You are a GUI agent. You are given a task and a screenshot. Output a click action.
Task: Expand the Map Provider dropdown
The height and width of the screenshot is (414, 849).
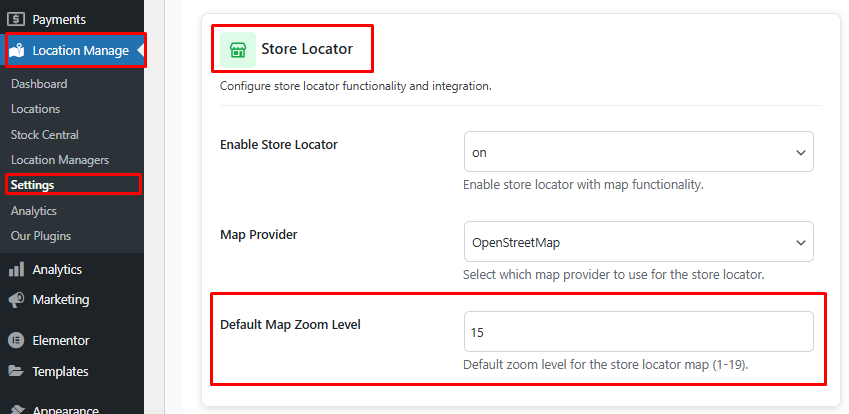[x=638, y=242]
